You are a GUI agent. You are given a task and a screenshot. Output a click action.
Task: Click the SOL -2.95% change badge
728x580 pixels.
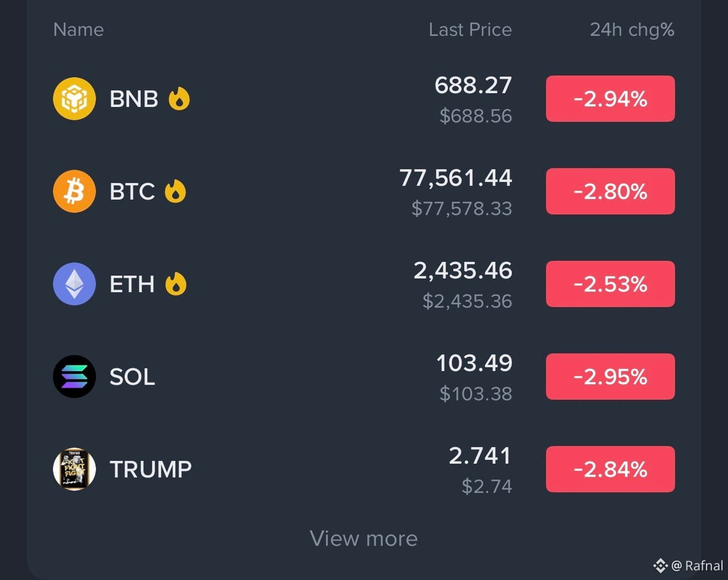pyautogui.click(x=611, y=377)
